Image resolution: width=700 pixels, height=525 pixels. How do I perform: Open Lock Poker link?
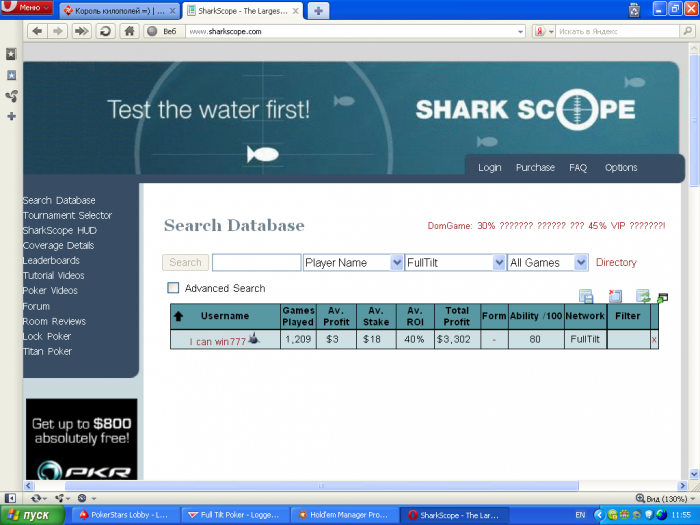pos(47,336)
